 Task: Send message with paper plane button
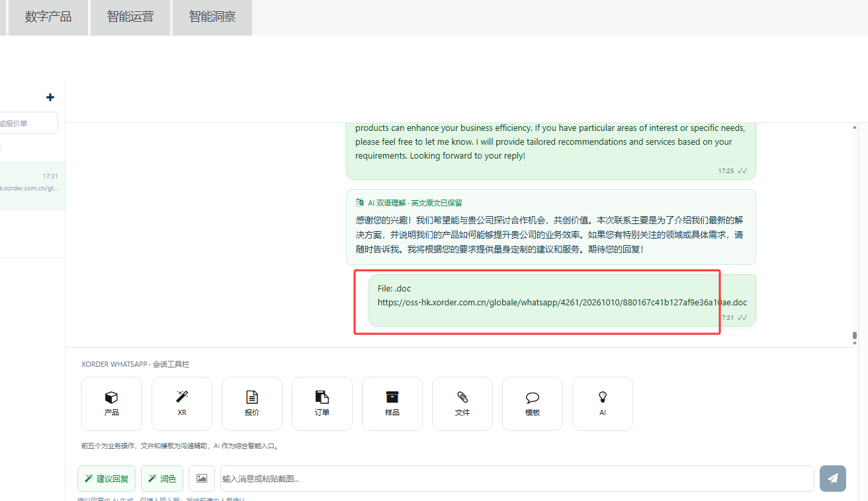pyautogui.click(x=833, y=479)
